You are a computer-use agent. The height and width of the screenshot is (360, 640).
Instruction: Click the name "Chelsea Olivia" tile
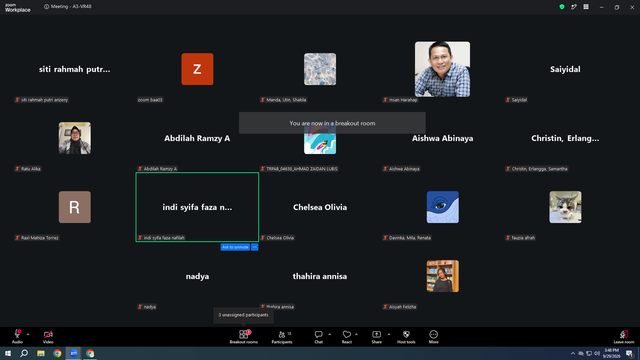(x=320, y=207)
